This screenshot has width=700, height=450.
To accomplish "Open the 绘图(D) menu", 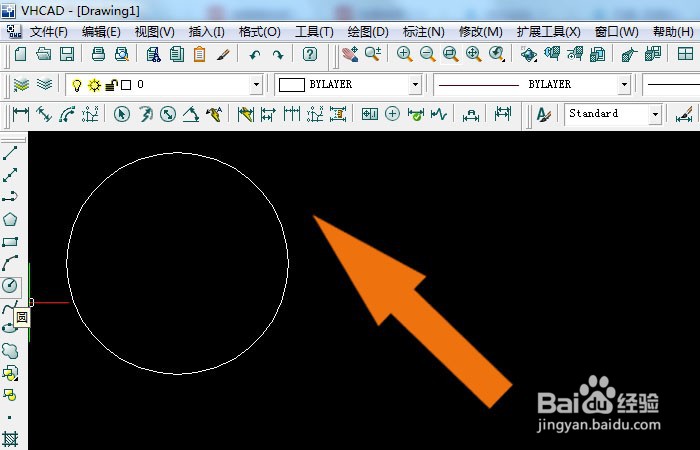I will [368, 32].
